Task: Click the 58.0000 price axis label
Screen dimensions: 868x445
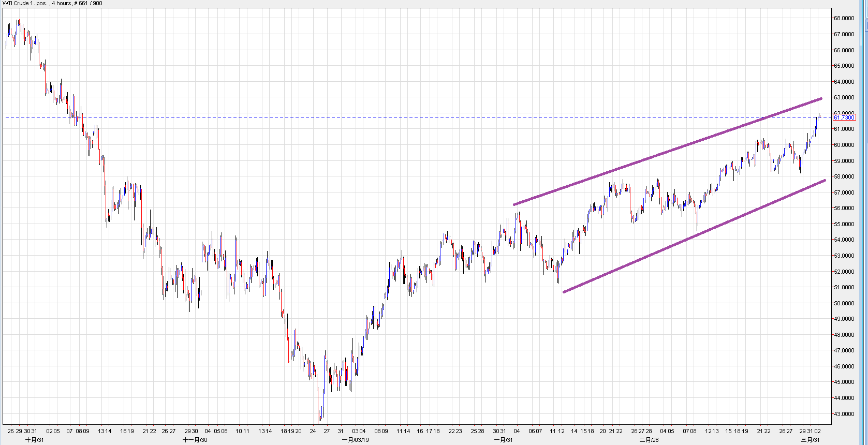Action: 844,176
